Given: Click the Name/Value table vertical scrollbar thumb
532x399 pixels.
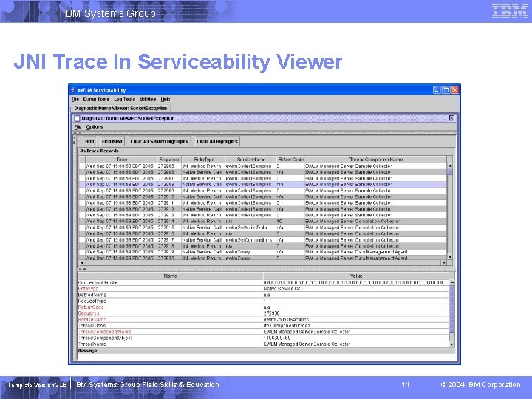Looking at the screenshot, I should (x=452, y=309).
